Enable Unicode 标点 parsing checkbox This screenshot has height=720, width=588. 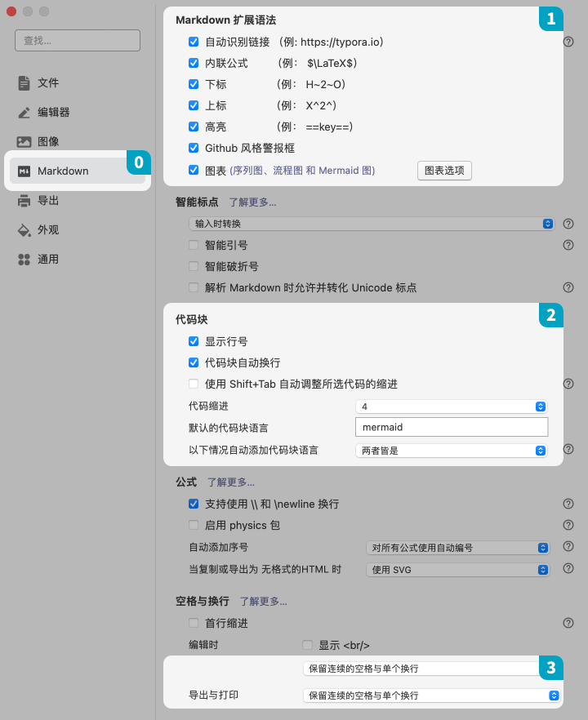pyautogui.click(x=194, y=287)
